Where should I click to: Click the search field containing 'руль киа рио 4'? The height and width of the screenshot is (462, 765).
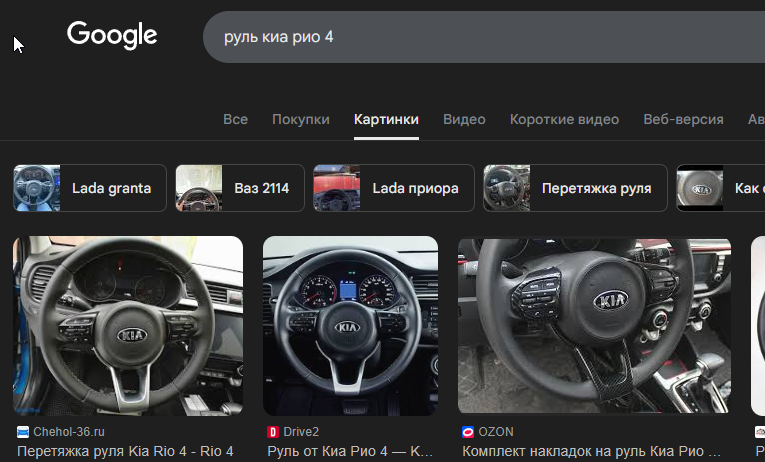[x=484, y=37]
